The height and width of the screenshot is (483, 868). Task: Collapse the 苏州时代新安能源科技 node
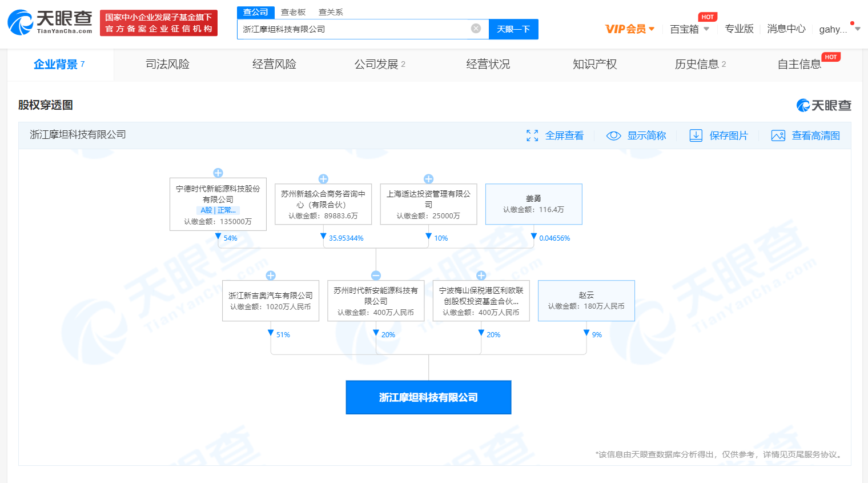[x=376, y=276]
